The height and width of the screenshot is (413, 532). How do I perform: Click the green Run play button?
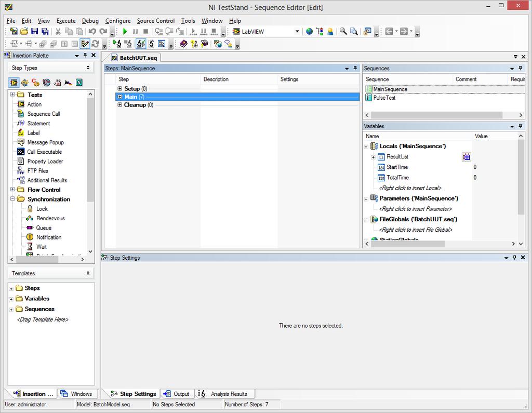click(x=125, y=32)
